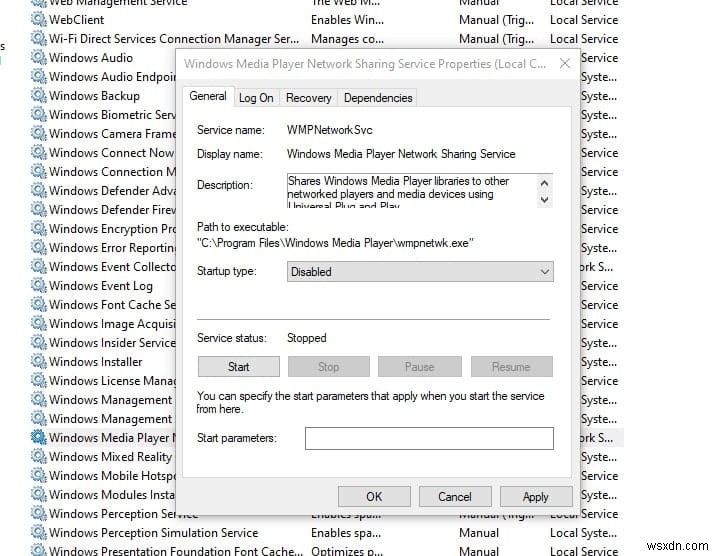
Task: Click gear icon for Windows Error Reporting
Action: 39,247
